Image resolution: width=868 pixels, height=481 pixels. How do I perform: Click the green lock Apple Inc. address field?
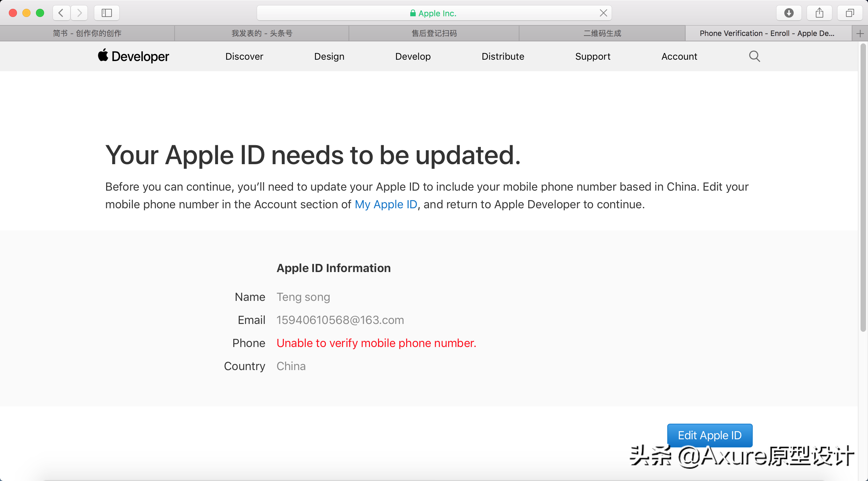pyautogui.click(x=434, y=13)
